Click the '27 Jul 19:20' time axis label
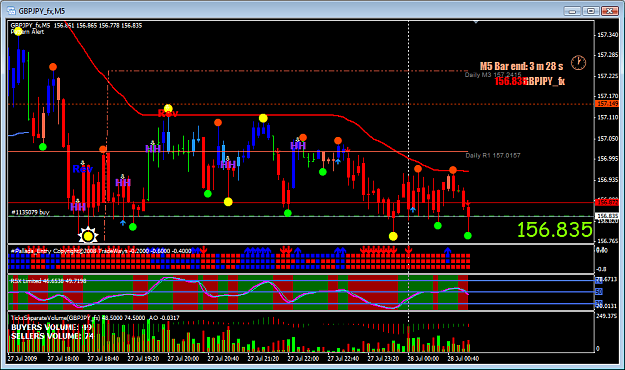 tap(143, 358)
